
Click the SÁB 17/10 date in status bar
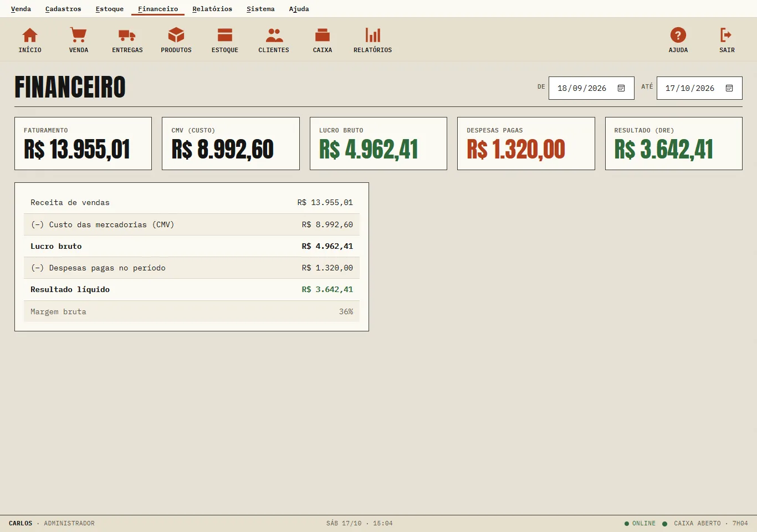[344, 523]
